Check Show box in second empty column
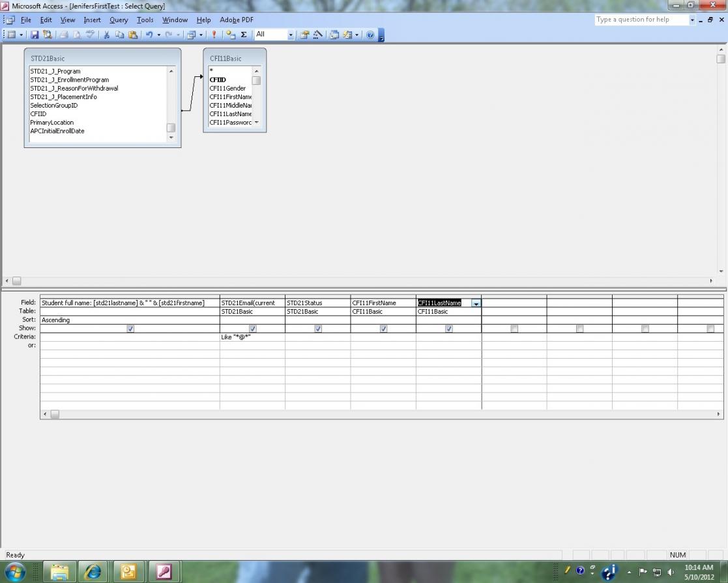Screen dimensions: 728x583 [x=579, y=329]
